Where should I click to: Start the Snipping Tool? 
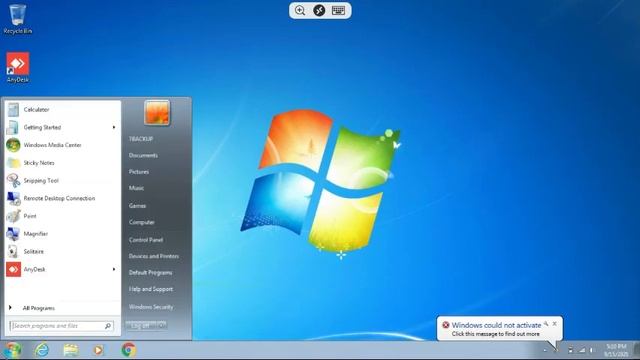click(63, 180)
